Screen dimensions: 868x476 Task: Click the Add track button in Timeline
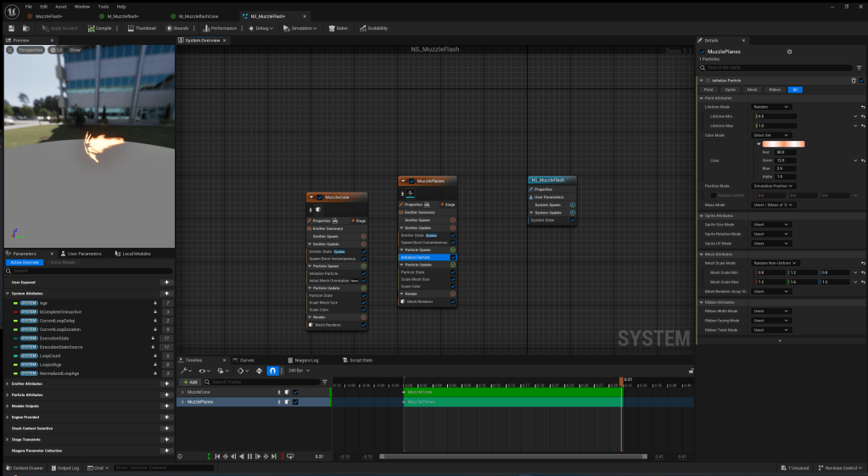[189, 382]
